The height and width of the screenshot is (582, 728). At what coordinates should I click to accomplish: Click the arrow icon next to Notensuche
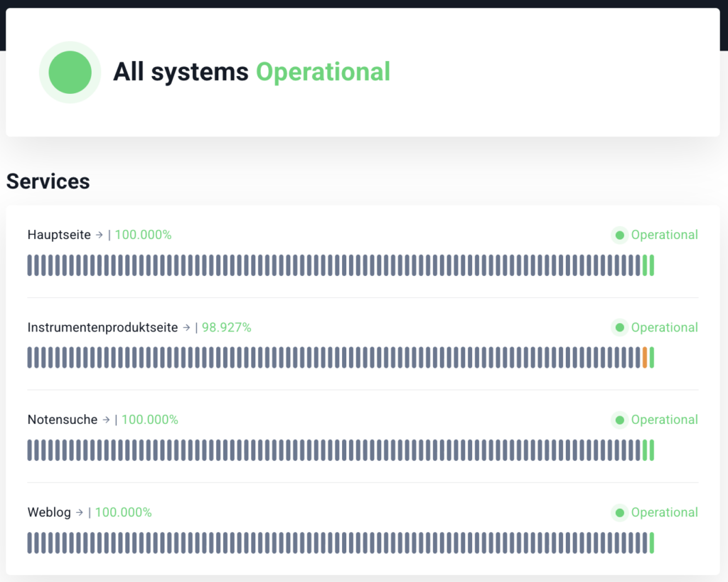tap(106, 420)
